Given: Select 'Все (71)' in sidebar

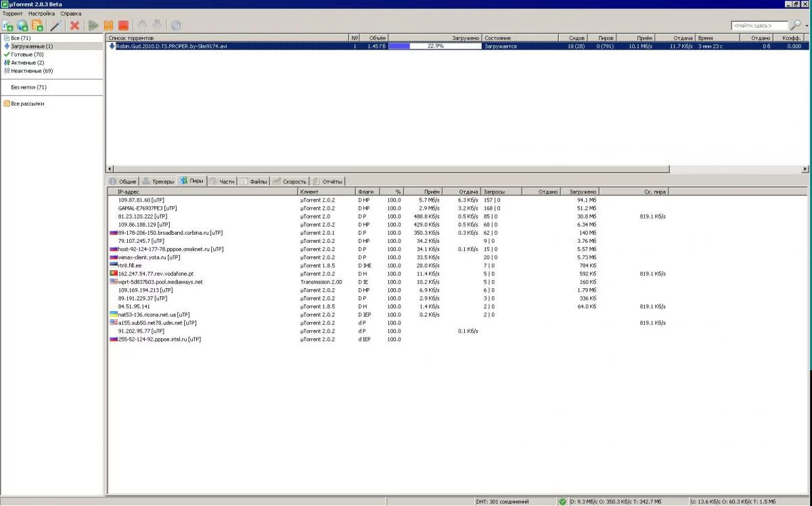Looking at the screenshot, I should (x=20, y=38).
